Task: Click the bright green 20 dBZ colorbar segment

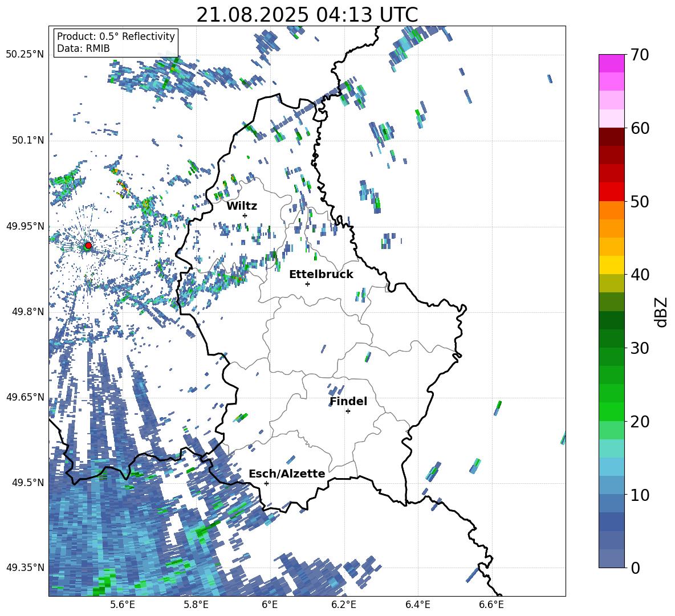Action: click(611, 411)
